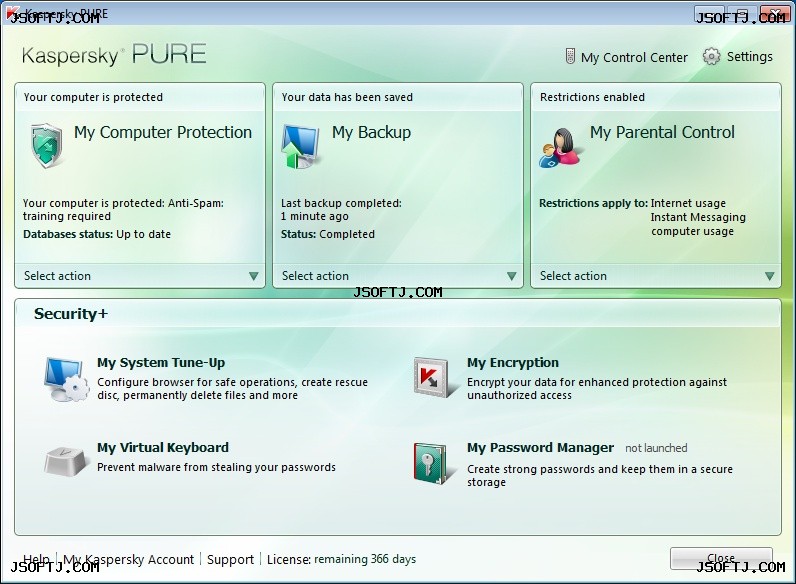Screen dimensions: 796x584
Task: Open the Support link
Action: (x=230, y=559)
